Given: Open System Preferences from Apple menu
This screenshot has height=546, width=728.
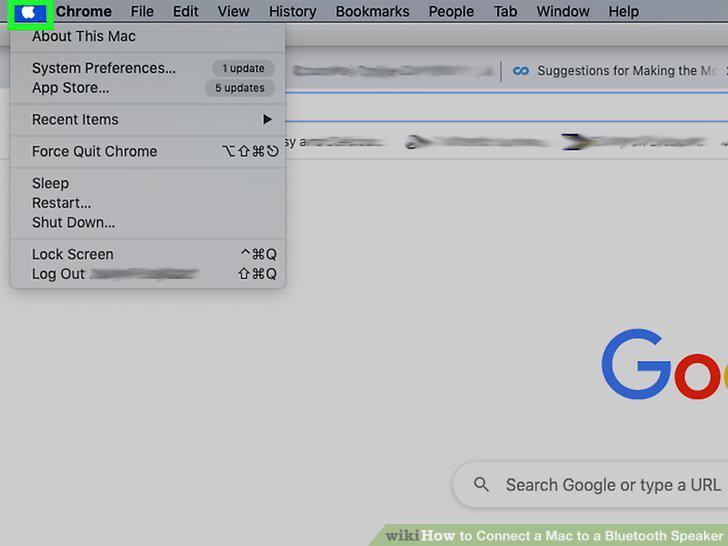Looking at the screenshot, I should [148, 68].
